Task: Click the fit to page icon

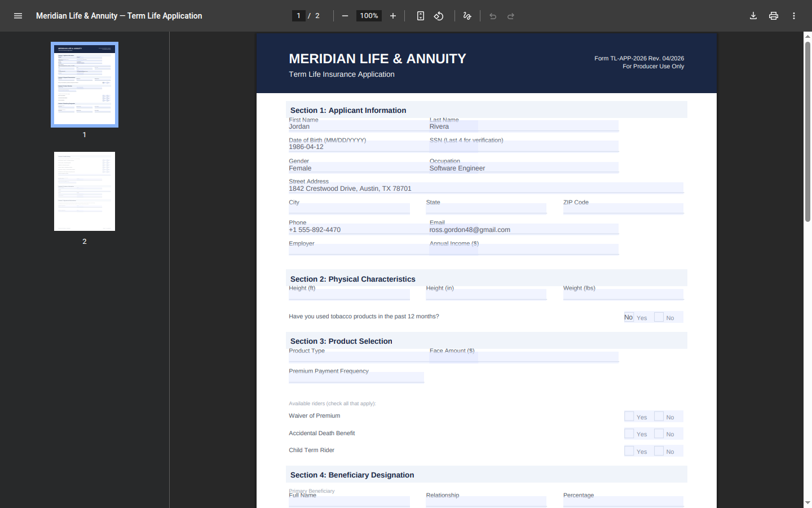Action: pos(421,16)
